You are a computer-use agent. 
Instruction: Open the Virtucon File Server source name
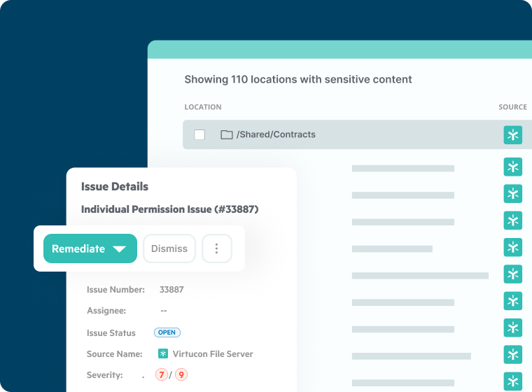coord(212,354)
